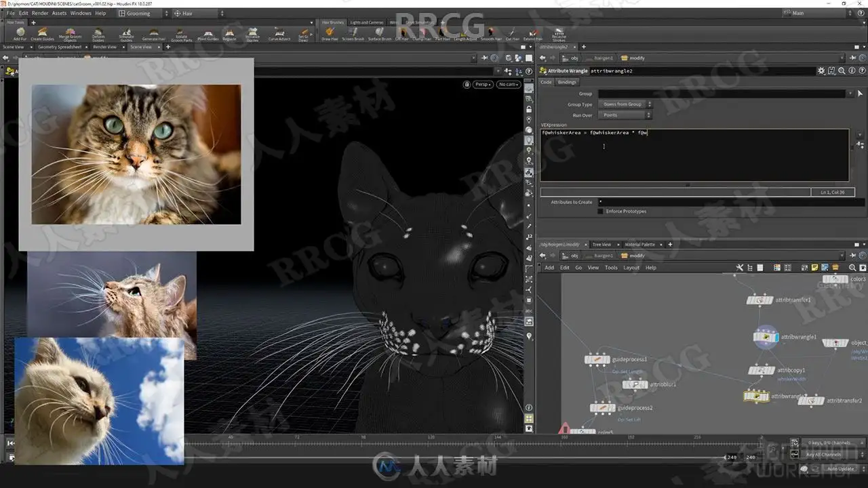The image size is (868, 488).
Task: Switch to the Tree View tab
Action: (601, 245)
